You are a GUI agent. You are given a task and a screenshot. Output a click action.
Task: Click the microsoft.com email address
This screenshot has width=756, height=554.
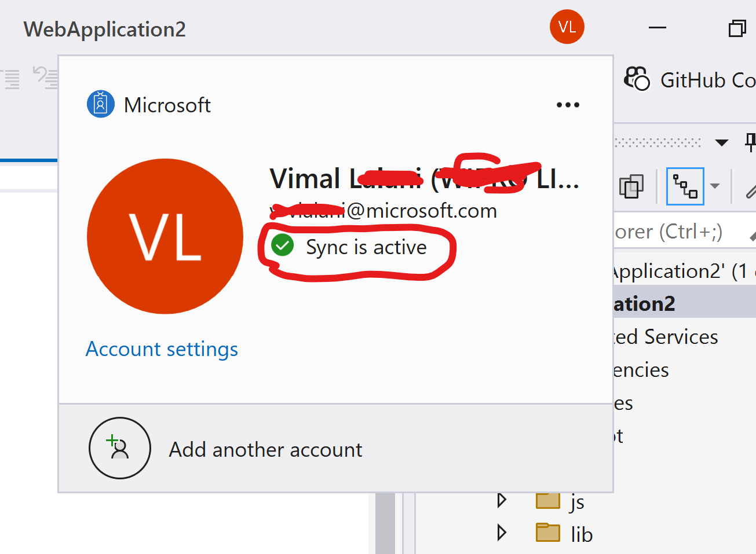(x=384, y=210)
